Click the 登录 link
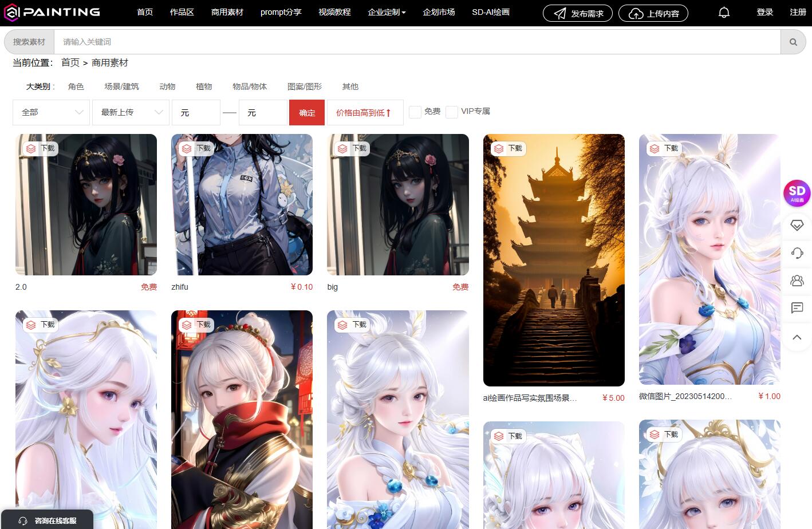This screenshot has width=812, height=529. [764, 11]
